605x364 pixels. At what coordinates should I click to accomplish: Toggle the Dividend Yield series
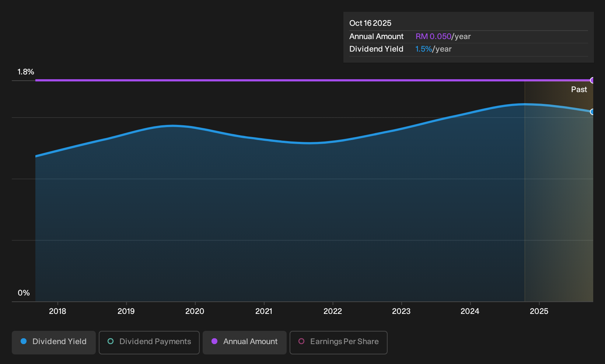click(x=54, y=343)
